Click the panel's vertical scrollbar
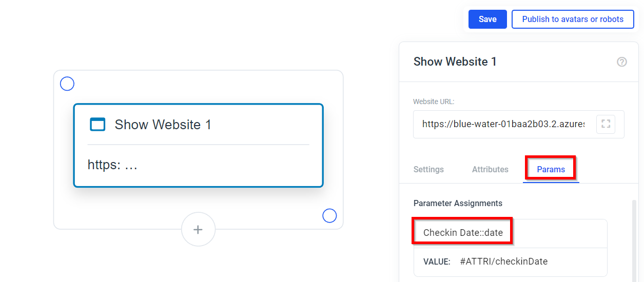This screenshot has height=282, width=644. click(634, 240)
